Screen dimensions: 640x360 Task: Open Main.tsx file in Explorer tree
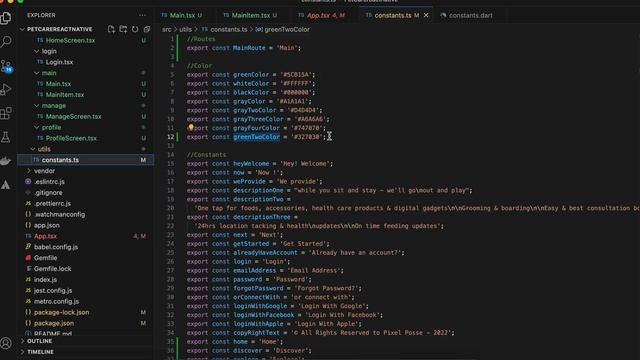click(58, 84)
